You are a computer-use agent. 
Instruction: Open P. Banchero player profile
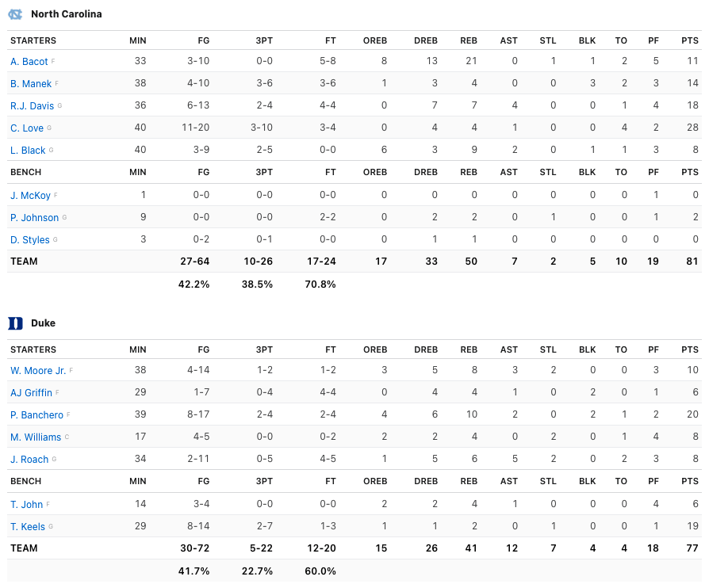point(36,415)
